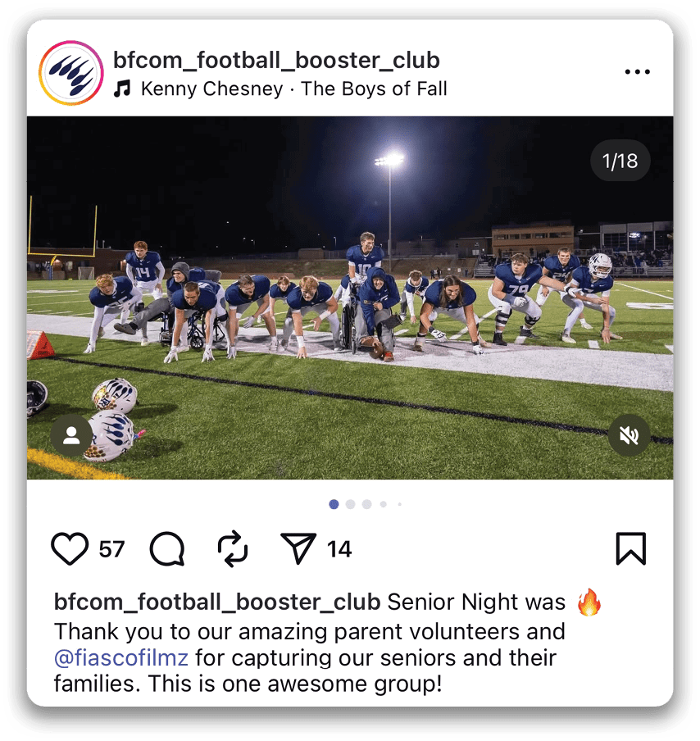Open the @fiascofilmz mention link
Viewport: 700px width, 741px height.
click(121, 658)
